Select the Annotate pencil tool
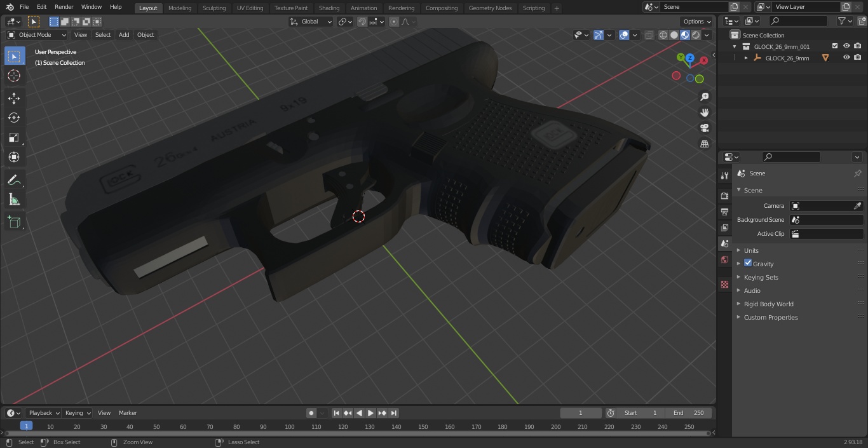 (14, 180)
